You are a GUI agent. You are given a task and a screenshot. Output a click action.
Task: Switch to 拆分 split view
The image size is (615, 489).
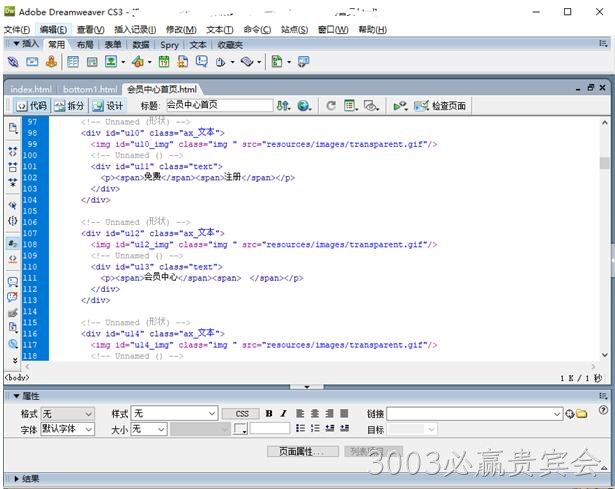[70, 105]
